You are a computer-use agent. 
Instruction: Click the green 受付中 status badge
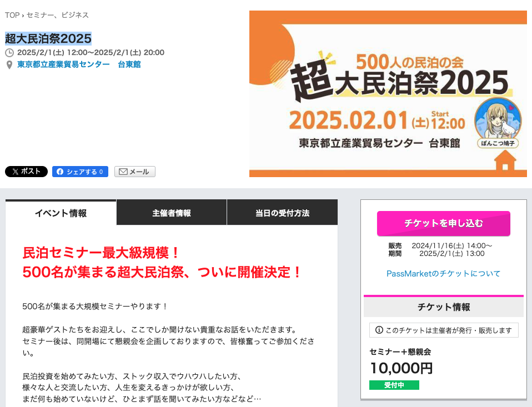(394, 385)
